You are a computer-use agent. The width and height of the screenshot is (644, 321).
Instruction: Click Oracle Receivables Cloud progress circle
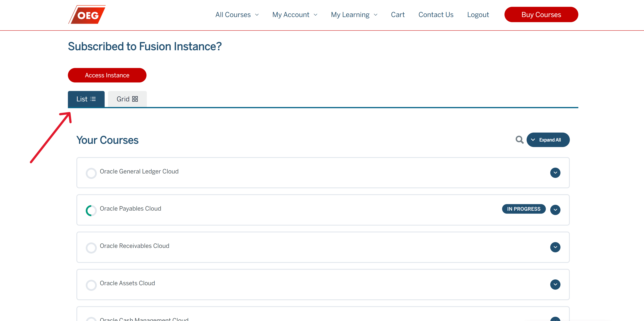coord(91,248)
